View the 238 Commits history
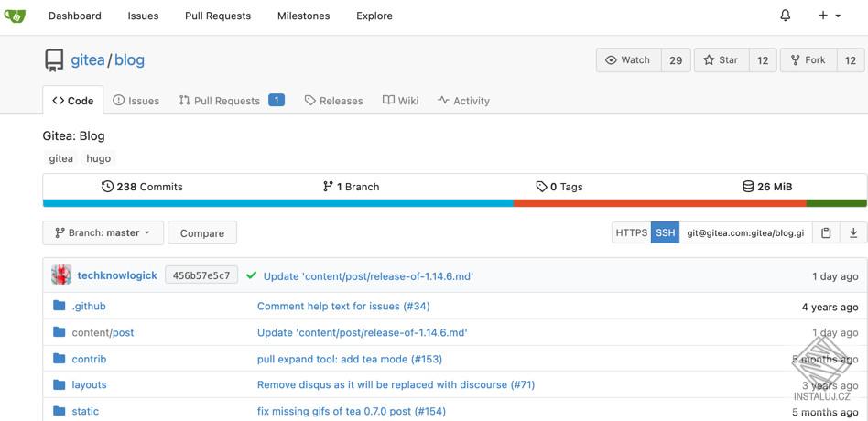This screenshot has height=421, width=868. coord(142,187)
